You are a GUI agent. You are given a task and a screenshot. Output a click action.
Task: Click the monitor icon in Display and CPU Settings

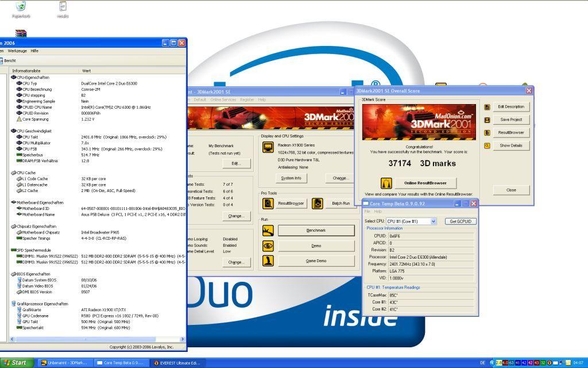[x=268, y=147]
